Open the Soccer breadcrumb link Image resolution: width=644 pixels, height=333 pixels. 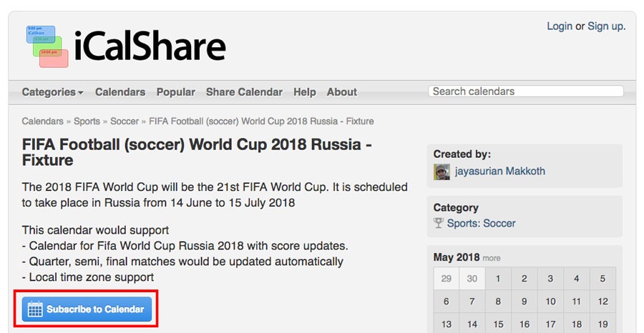pos(125,121)
